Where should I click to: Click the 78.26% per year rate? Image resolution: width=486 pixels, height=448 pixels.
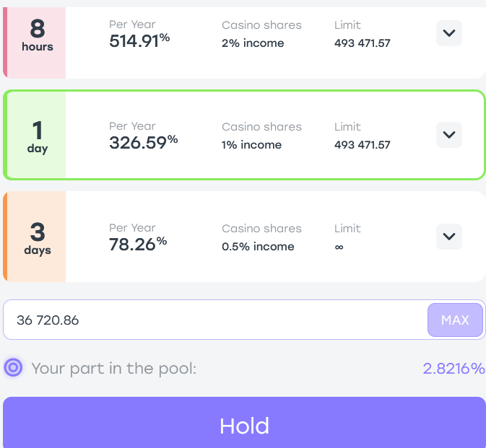pyautogui.click(x=138, y=244)
